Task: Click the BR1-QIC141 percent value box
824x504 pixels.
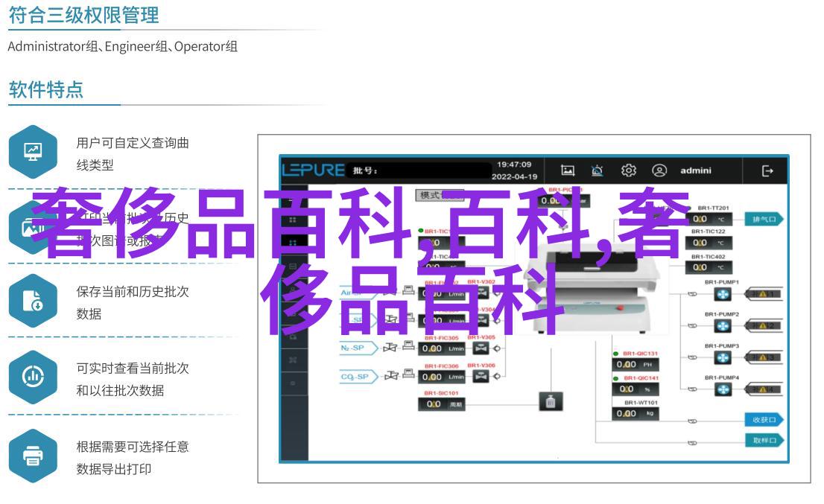Action: point(636,389)
